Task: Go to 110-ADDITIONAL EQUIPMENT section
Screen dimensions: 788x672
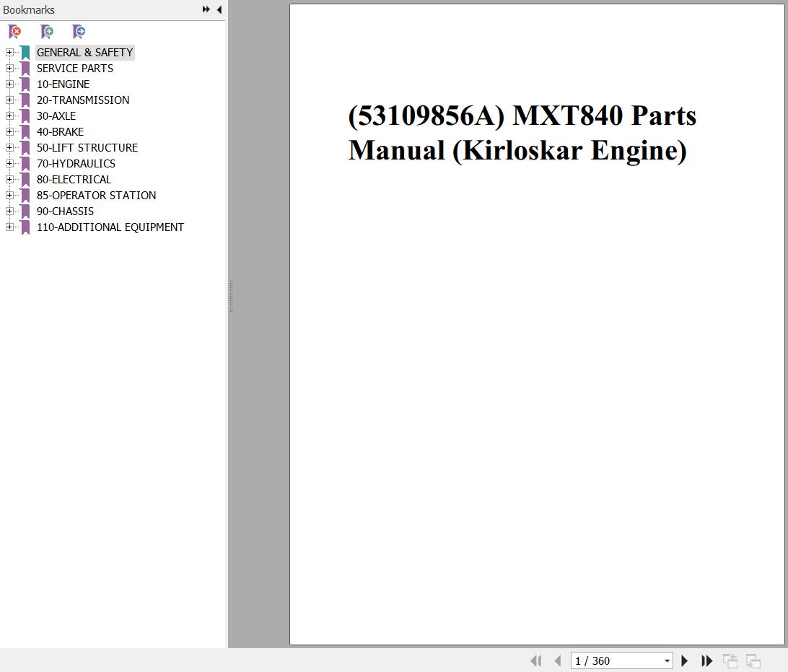Action: tap(110, 227)
